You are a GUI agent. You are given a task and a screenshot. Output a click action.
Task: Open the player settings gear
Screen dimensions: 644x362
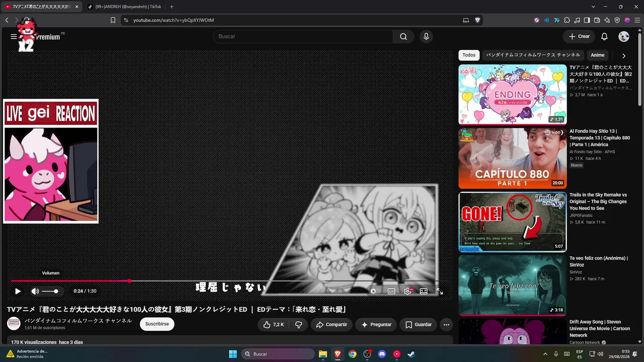tap(408, 291)
